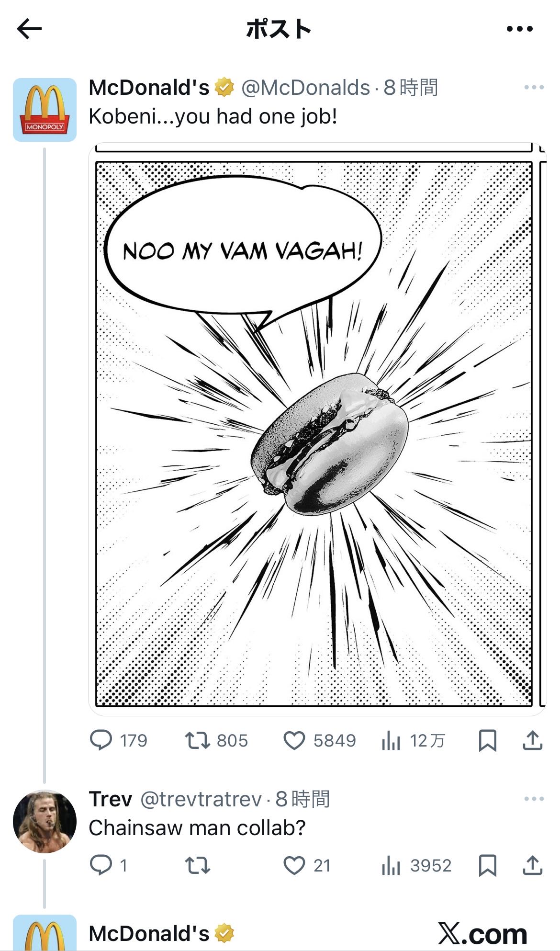Open the @McDonalds handle link
This screenshot has width=560, height=951.
pos(305,88)
